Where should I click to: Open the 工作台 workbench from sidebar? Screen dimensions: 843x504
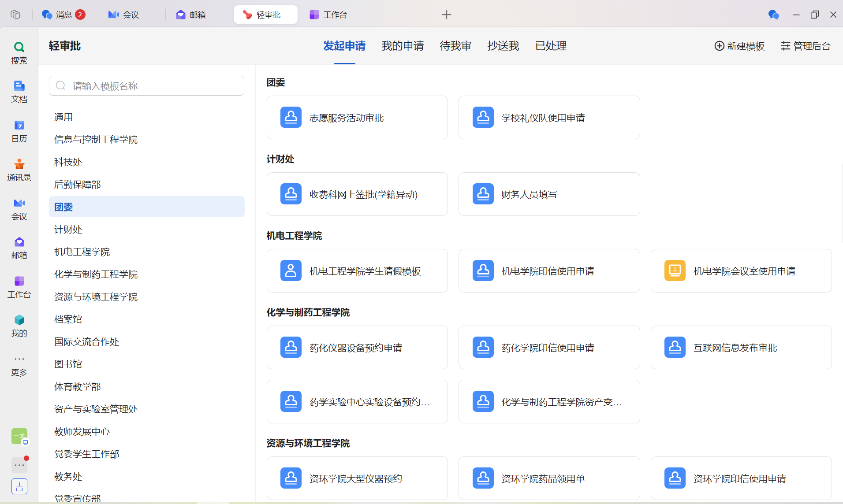point(19,286)
